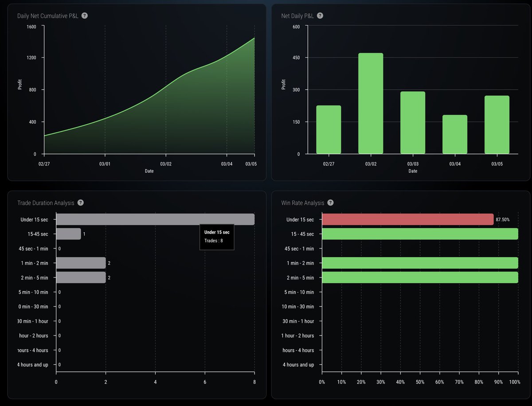The image size is (532, 406).
Task: Click the 03/05 bar in Net Daily P&L
Action: coord(497,125)
